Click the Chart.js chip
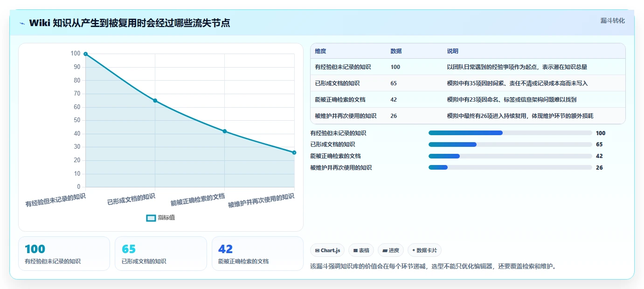Screen dimensions: 644x289 click(x=327, y=250)
